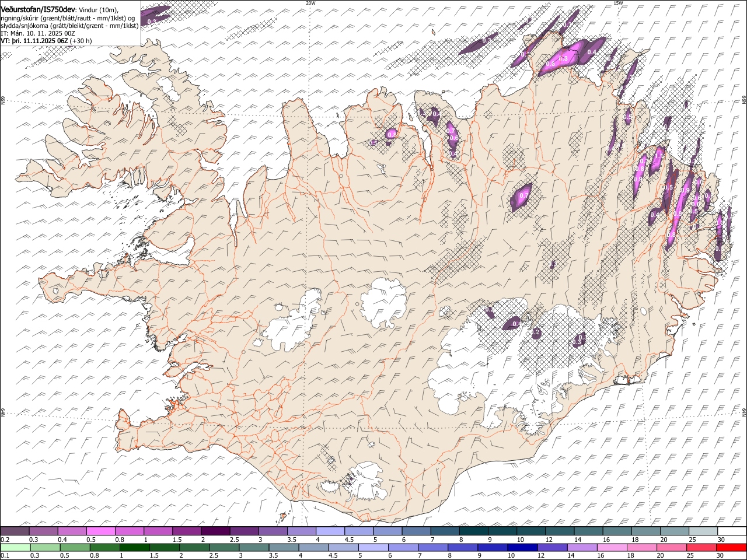Click the medium green 0.5 rain swatch
The height and width of the screenshot is (560, 747).
point(75,548)
